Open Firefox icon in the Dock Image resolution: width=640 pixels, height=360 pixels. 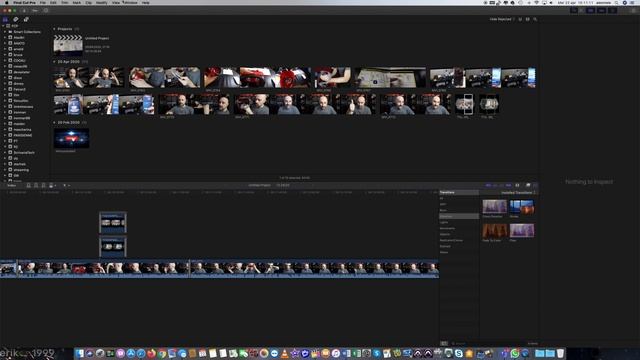coord(151,353)
